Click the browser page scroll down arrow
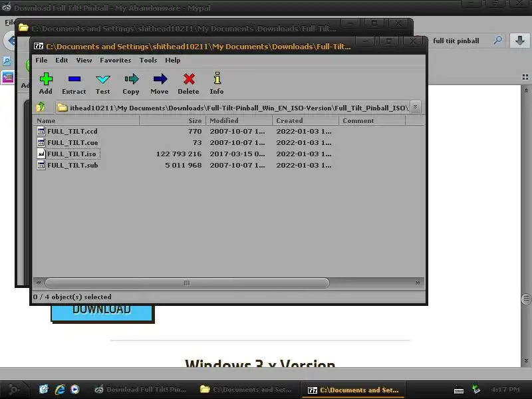Viewport: 532px width, 399px height. (526, 360)
